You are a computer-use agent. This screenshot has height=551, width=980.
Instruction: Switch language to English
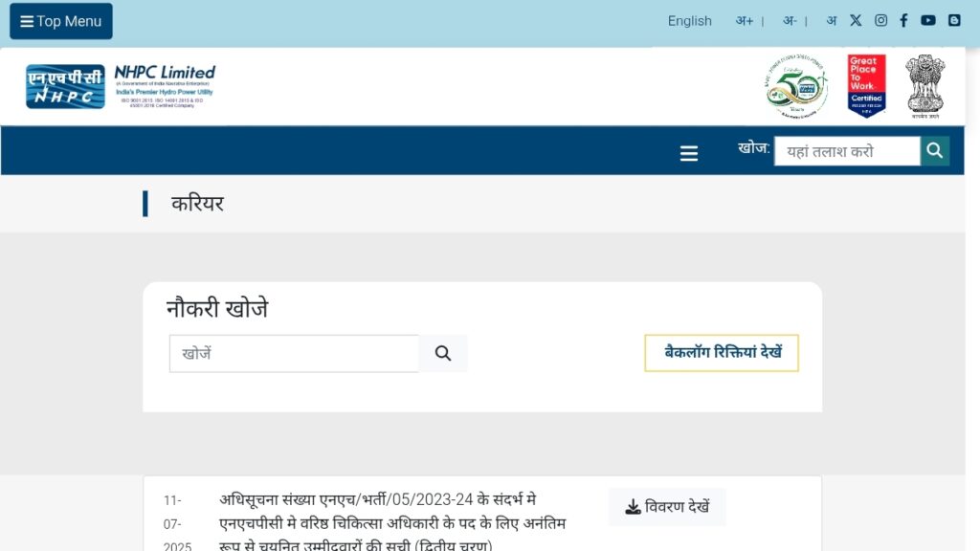[x=689, y=21]
